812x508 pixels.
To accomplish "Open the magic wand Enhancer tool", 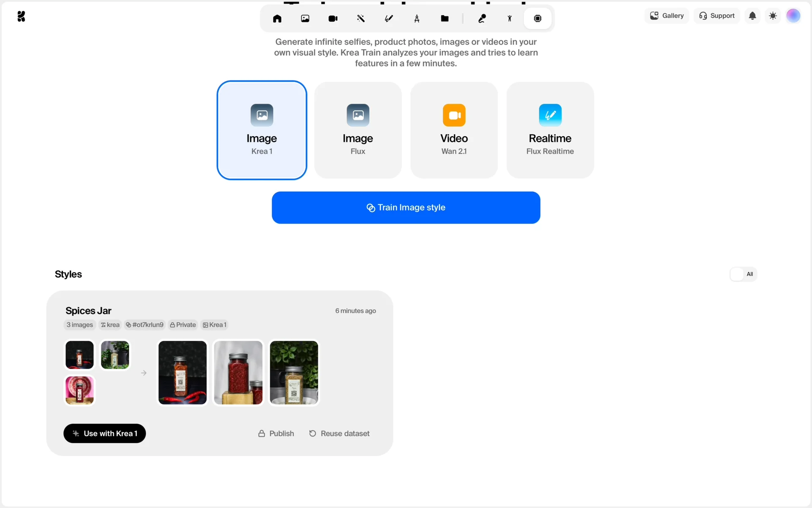I will pyautogui.click(x=361, y=19).
